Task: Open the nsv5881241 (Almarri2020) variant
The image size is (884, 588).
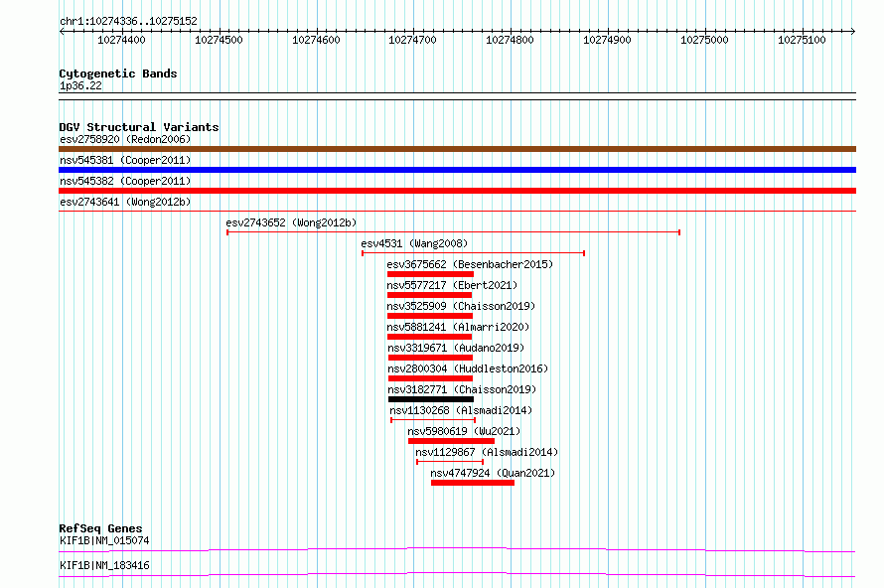Action: 458,327
